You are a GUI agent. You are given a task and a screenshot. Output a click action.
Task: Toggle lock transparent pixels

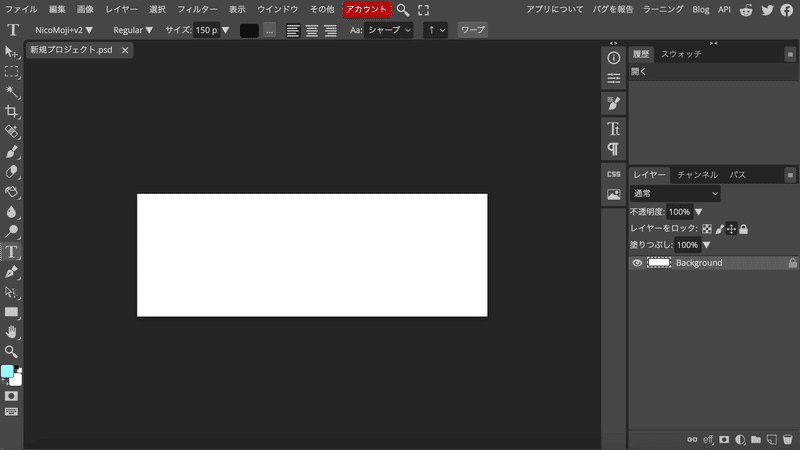(707, 229)
